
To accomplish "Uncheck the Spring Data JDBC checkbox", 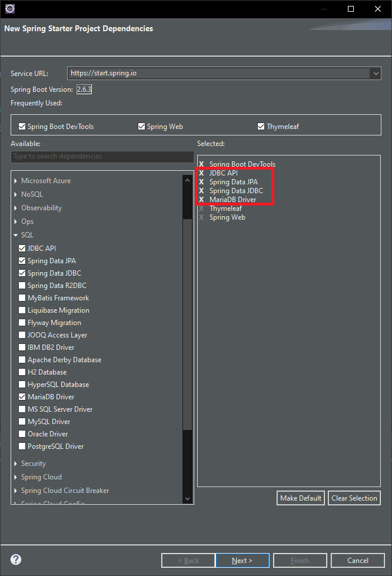I will [22, 273].
